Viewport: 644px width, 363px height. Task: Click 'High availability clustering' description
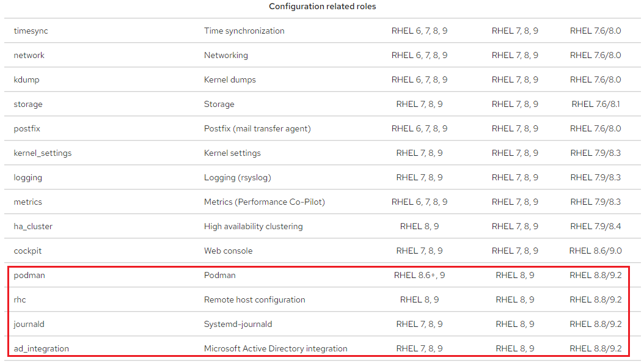pos(253,226)
